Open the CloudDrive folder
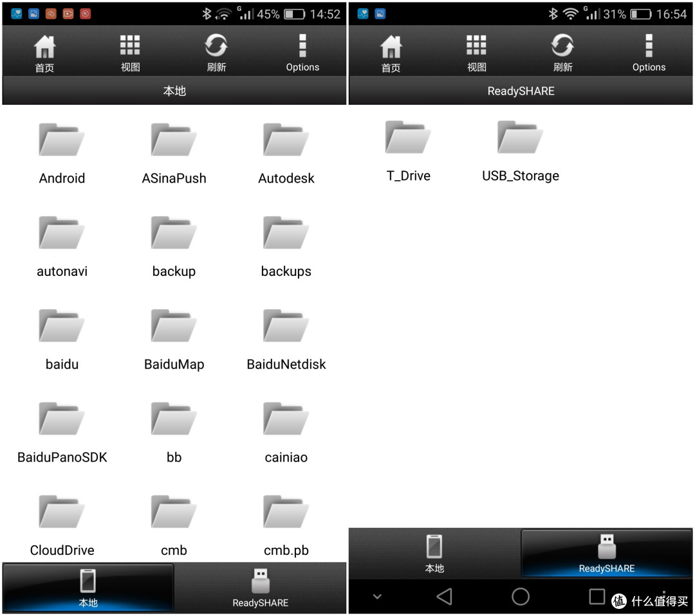 click(62, 525)
